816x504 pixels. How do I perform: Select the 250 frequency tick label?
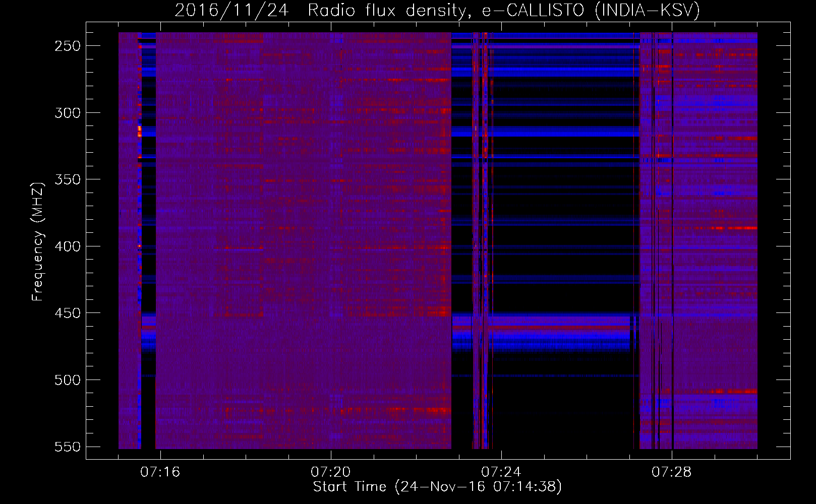pos(68,46)
